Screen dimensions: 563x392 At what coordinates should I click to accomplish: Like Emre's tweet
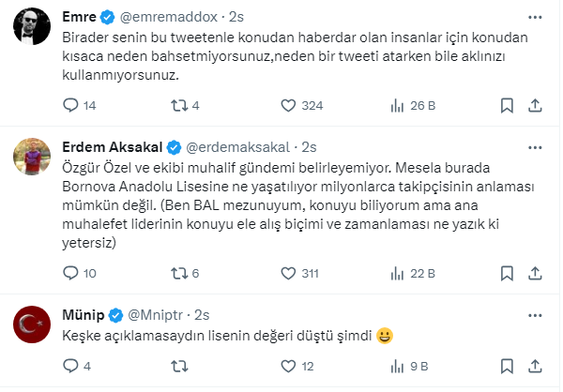[288, 106]
